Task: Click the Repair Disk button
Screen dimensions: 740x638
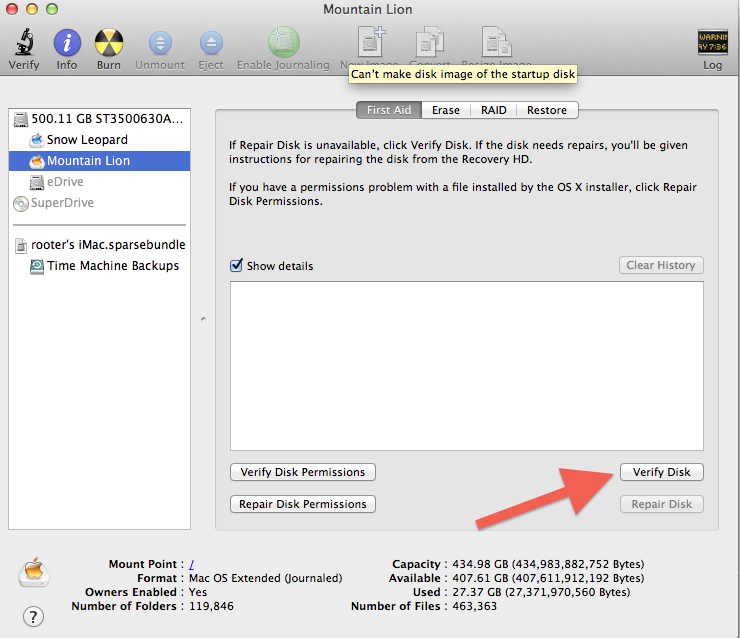Action: point(662,504)
